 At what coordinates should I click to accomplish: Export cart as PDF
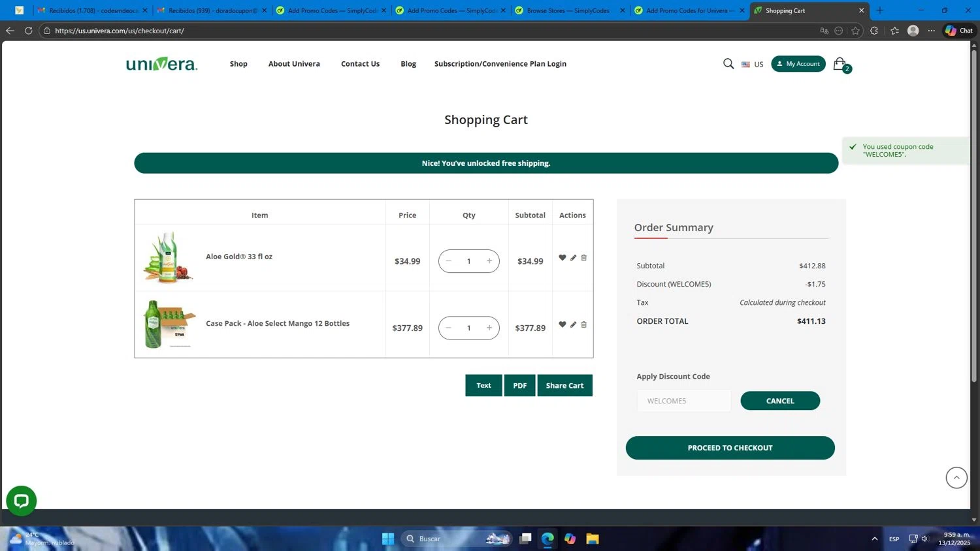point(520,385)
